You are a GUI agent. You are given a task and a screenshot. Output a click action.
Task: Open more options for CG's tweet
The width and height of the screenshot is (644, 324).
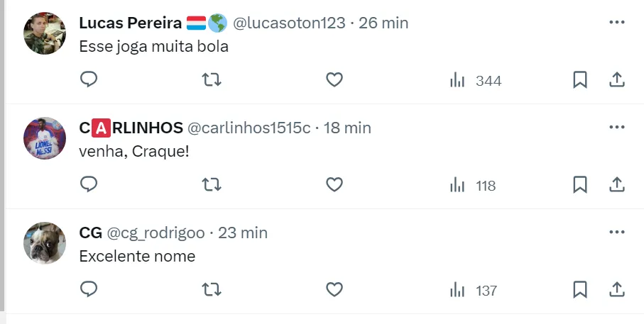click(617, 232)
